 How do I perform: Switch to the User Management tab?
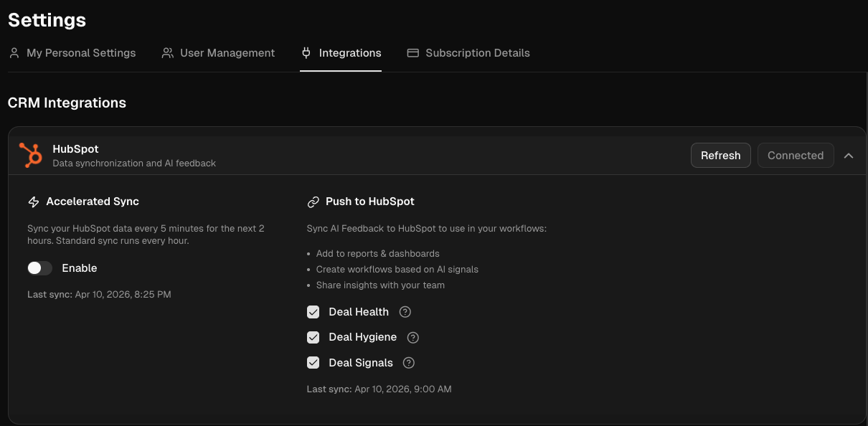227,53
